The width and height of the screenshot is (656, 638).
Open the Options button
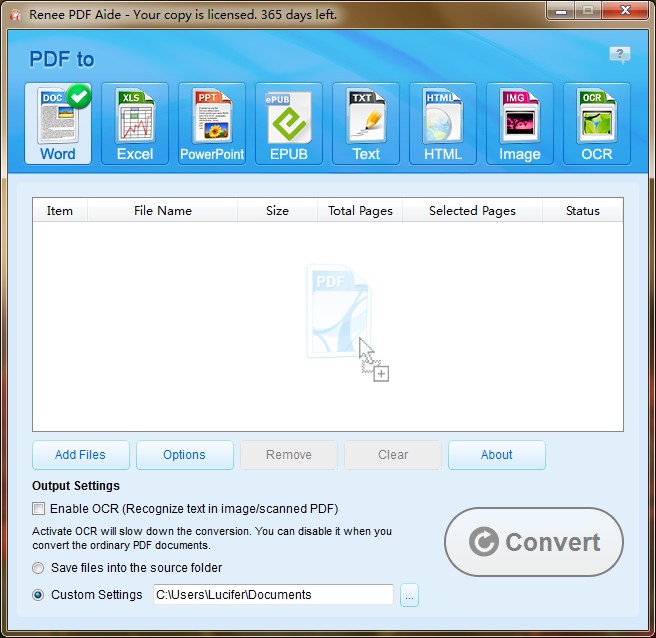(x=184, y=455)
